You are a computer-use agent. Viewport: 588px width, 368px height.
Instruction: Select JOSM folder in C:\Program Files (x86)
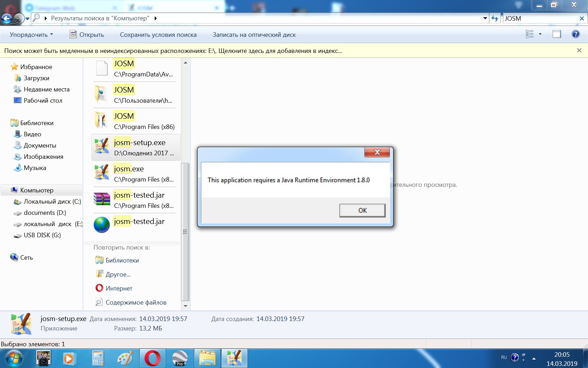click(x=136, y=121)
